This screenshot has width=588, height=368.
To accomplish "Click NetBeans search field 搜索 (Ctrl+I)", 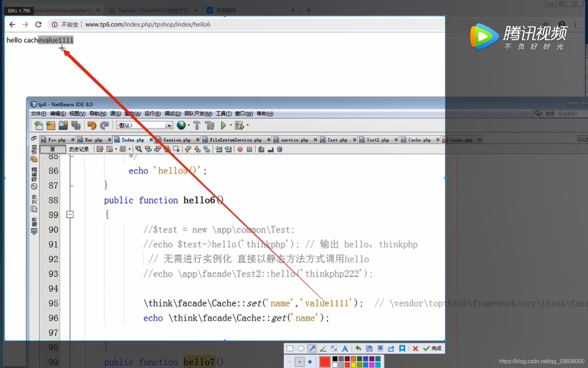I will tap(561, 114).
